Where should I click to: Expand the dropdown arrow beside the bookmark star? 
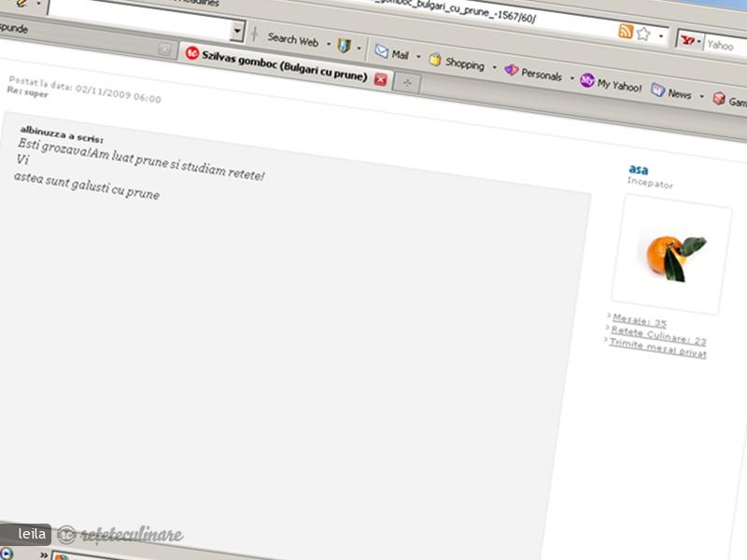pyautogui.click(x=661, y=35)
